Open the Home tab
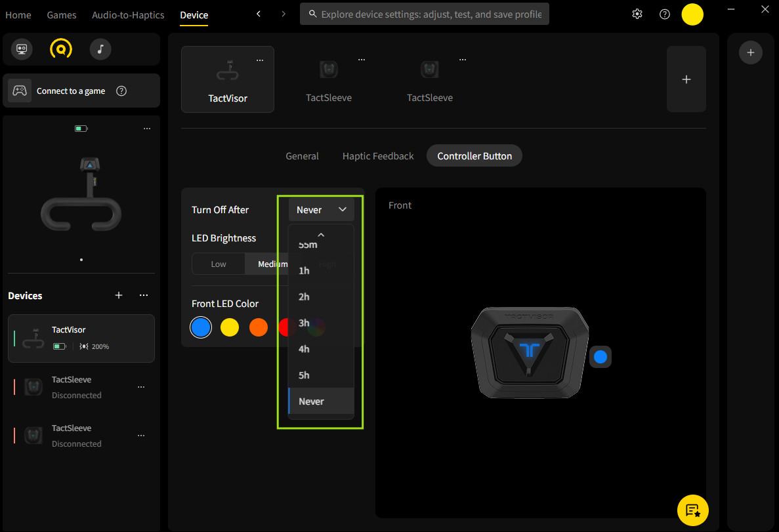 pos(18,15)
